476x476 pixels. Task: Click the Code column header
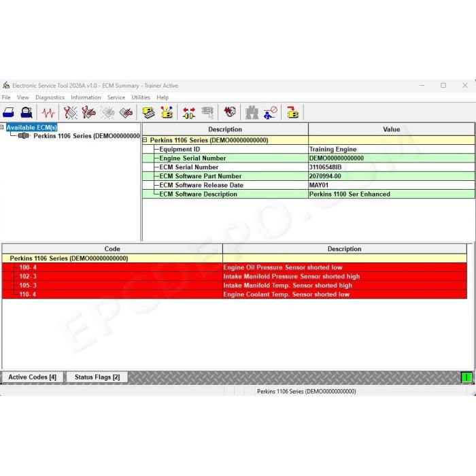[x=112, y=249]
